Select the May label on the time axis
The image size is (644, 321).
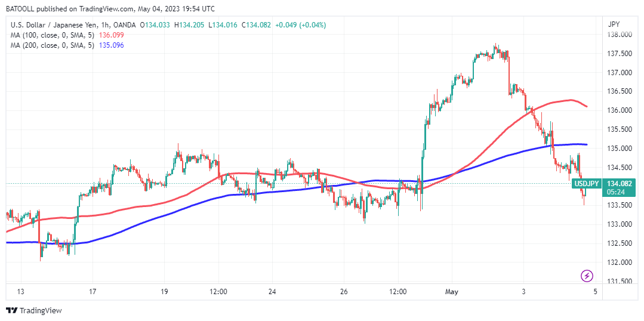pyautogui.click(x=452, y=292)
